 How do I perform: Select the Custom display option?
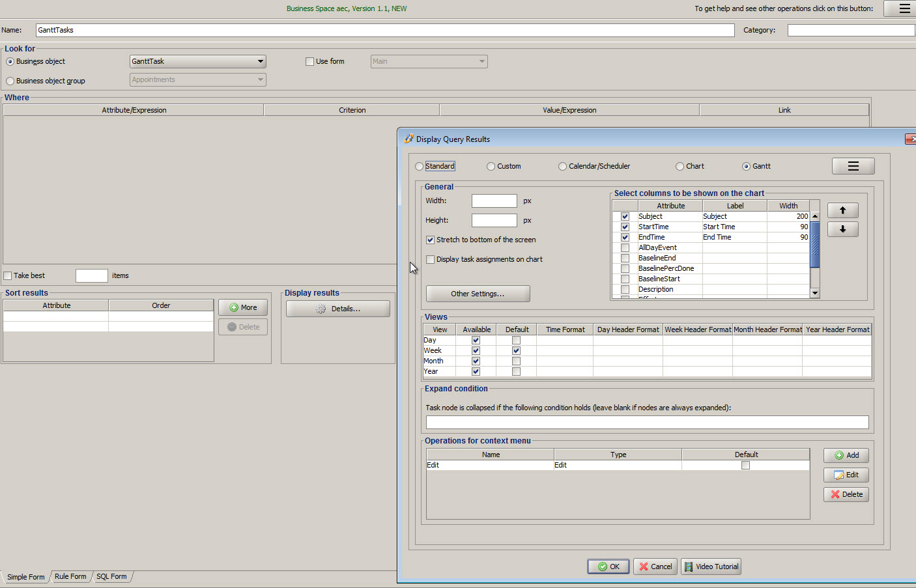[491, 167]
